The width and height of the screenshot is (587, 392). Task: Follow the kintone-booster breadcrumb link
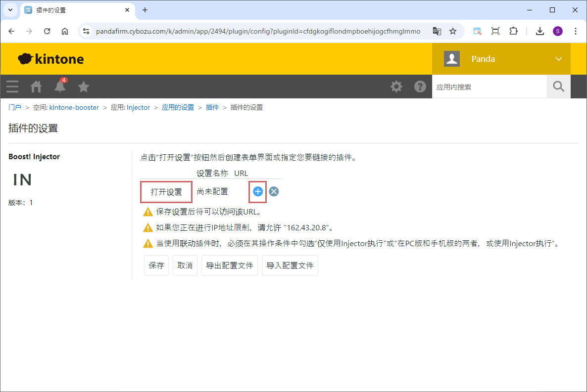[74, 107]
